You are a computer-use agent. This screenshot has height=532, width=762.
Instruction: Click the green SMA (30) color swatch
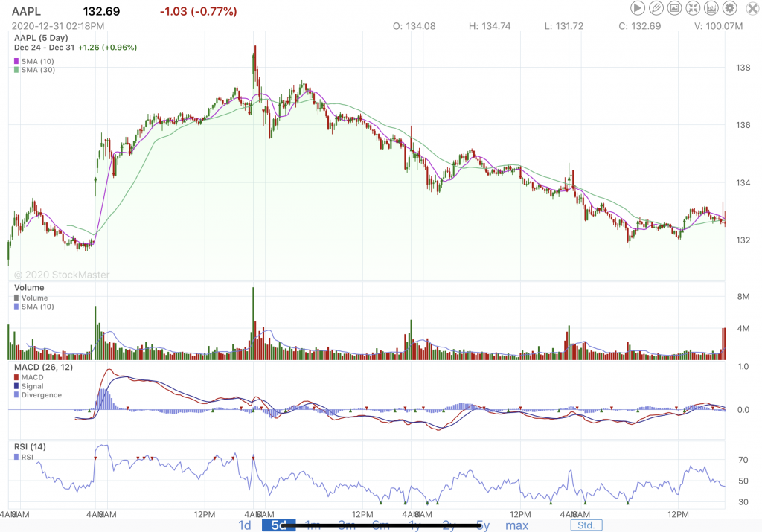(17, 70)
